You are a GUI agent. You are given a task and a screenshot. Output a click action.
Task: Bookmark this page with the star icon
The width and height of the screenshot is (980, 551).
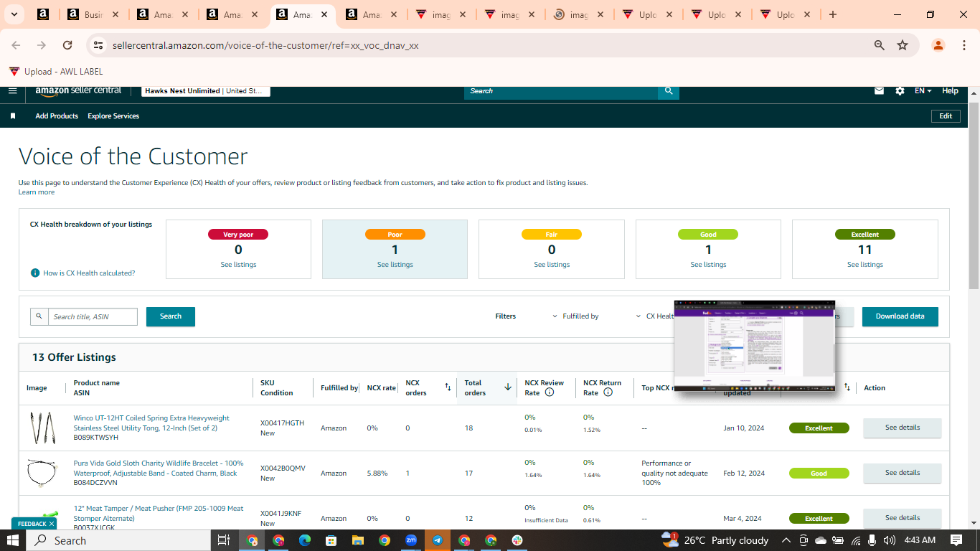pyautogui.click(x=903, y=45)
